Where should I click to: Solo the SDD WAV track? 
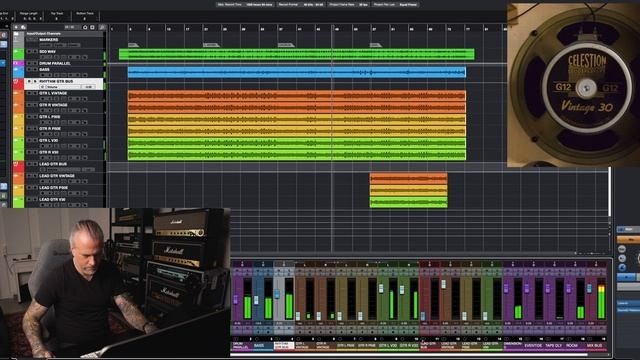(34, 52)
